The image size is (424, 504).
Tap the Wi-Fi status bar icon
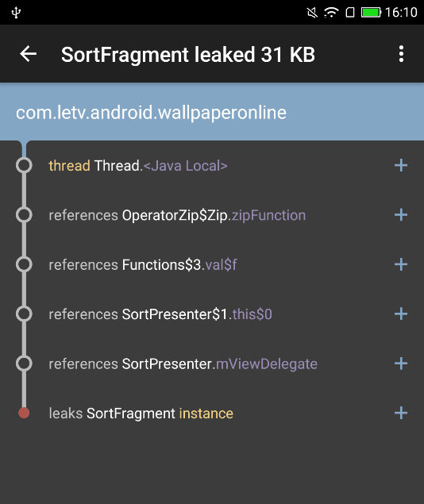[x=331, y=13]
